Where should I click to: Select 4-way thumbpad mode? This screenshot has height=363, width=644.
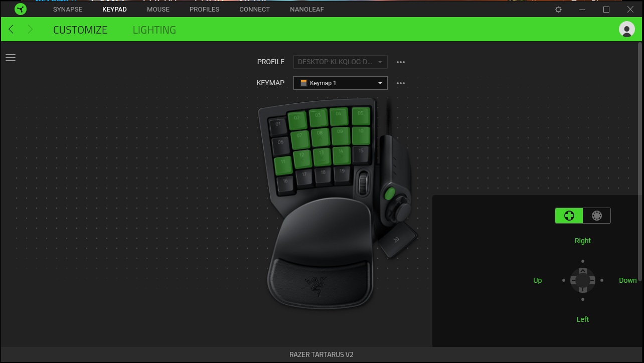pos(569,216)
